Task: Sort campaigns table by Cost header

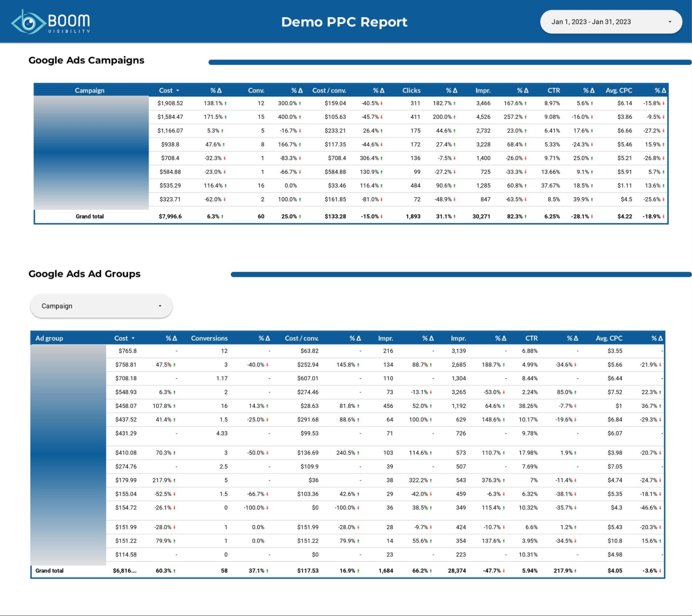Action: tap(169, 90)
